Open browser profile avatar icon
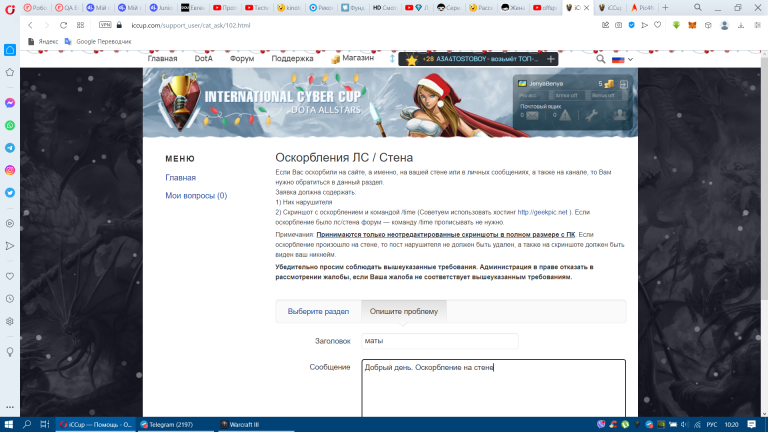 (724, 25)
